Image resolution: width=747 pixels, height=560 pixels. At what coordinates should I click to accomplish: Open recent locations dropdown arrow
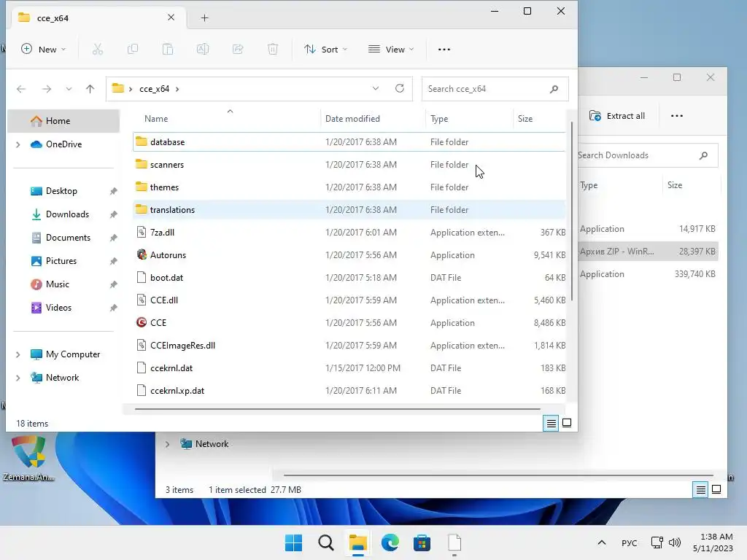(x=69, y=89)
